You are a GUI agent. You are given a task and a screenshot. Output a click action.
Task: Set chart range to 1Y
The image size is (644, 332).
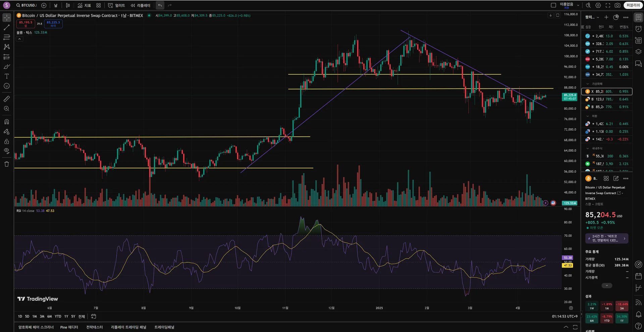66,317
